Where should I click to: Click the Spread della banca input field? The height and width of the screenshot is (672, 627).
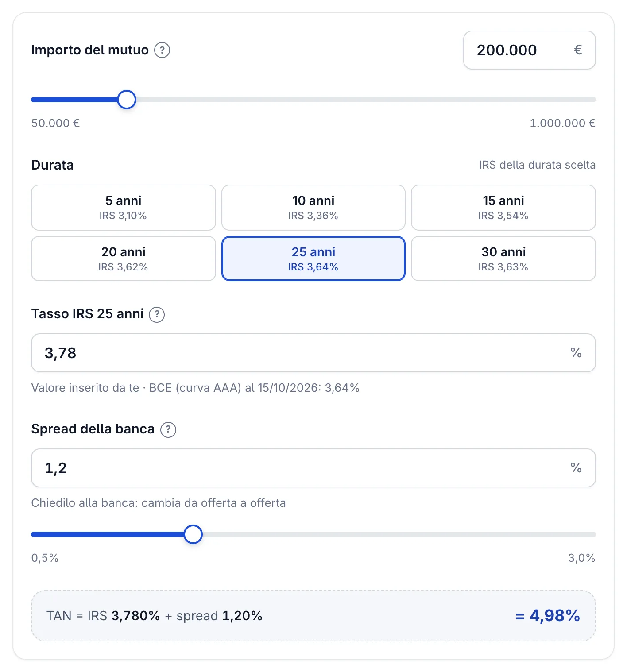coord(313,468)
